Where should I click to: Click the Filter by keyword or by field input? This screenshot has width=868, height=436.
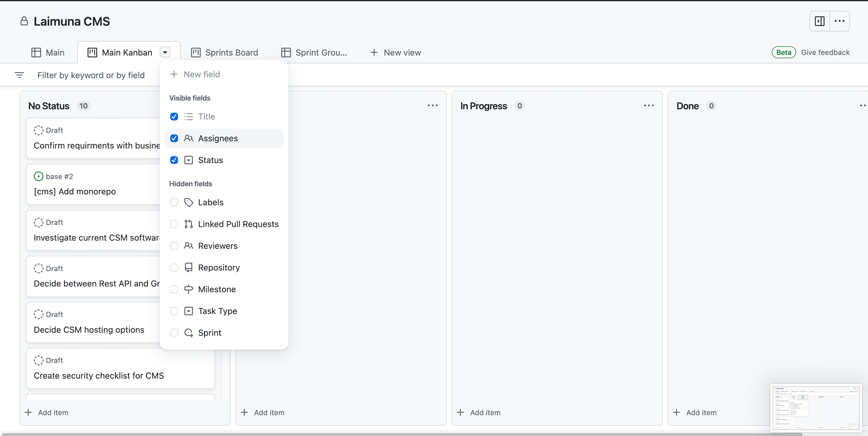coord(91,75)
